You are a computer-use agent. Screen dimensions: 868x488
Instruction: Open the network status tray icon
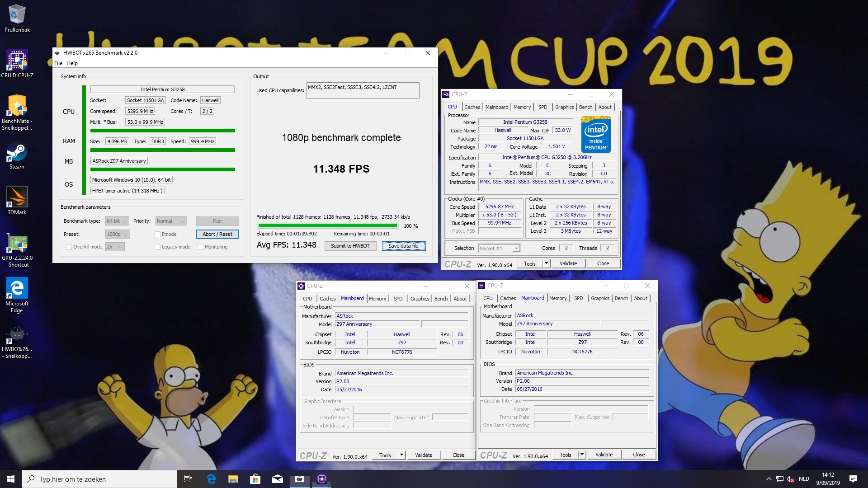point(780,479)
